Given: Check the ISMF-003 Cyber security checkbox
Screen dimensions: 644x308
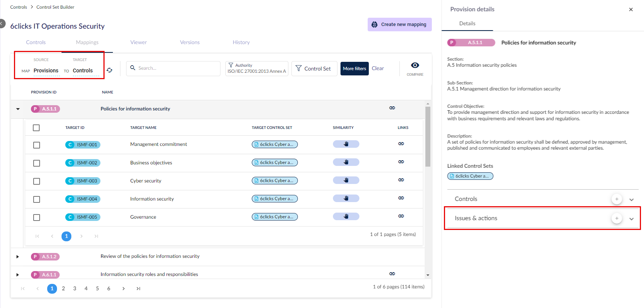Looking at the screenshot, I should [37, 181].
